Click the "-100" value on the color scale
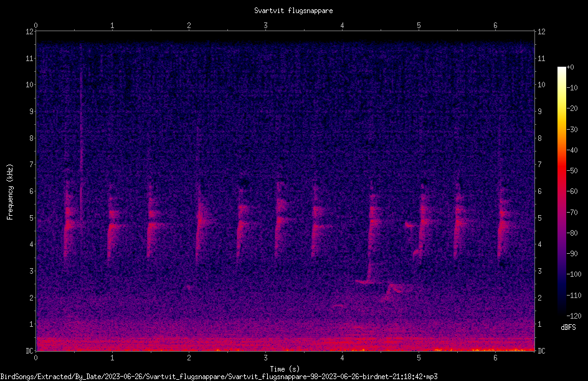 (x=574, y=274)
